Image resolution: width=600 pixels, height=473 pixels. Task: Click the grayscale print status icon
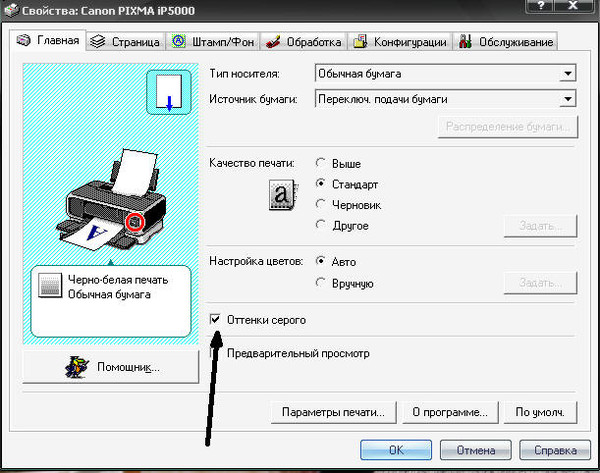pyautogui.click(x=50, y=285)
